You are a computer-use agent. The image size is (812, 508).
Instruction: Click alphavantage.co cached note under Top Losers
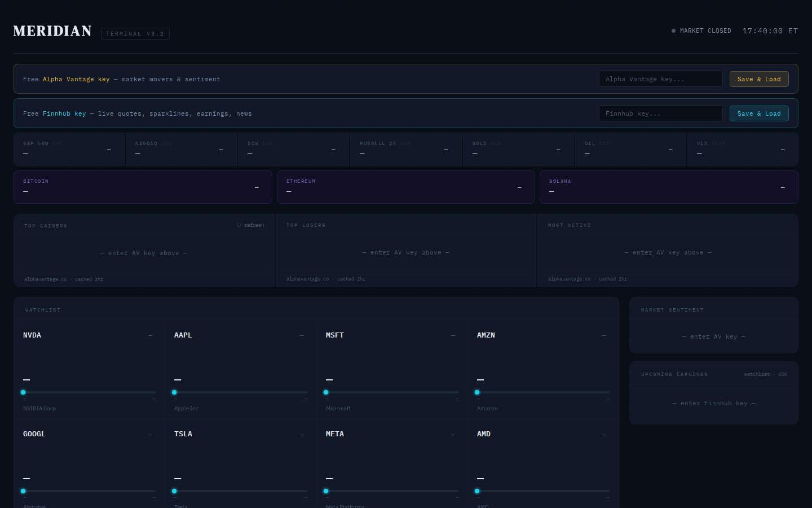(326, 279)
